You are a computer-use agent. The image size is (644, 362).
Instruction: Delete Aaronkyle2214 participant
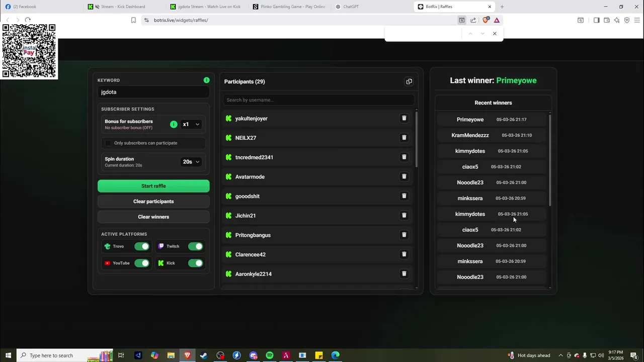pos(404,274)
